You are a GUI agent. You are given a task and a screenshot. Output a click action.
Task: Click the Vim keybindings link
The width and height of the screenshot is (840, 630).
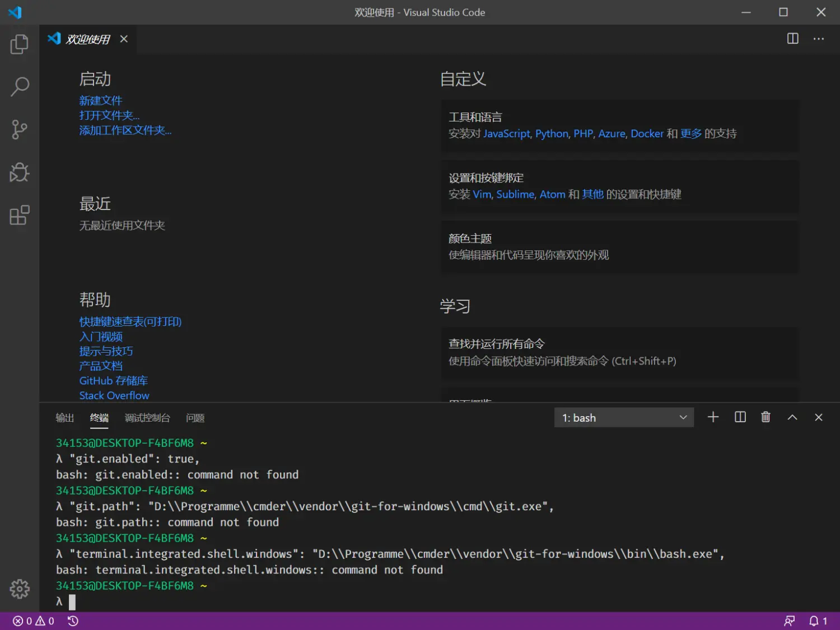[482, 194]
